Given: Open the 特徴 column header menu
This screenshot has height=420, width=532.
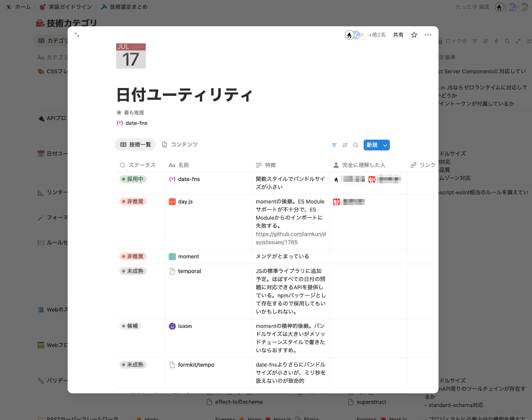Looking at the screenshot, I should (266, 165).
